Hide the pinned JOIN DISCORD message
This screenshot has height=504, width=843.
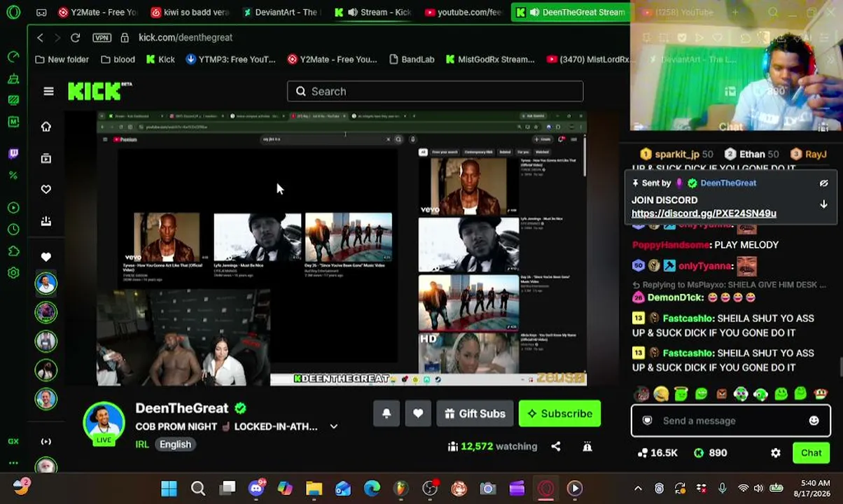tap(824, 183)
